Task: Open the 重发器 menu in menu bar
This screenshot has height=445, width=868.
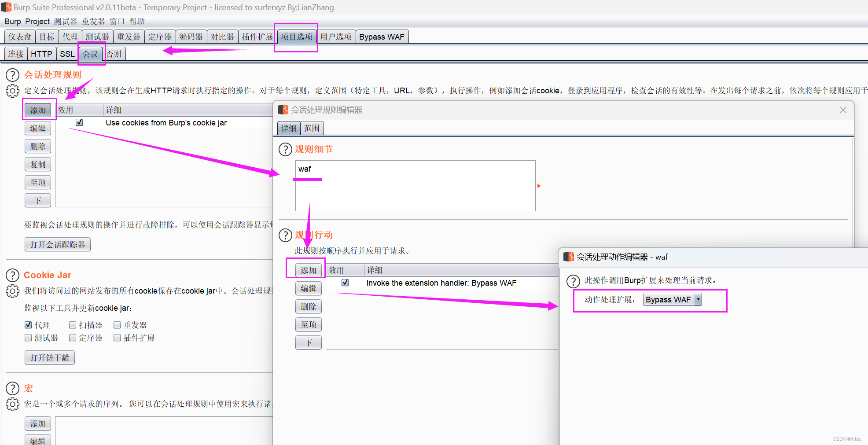Action: [93, 22]
